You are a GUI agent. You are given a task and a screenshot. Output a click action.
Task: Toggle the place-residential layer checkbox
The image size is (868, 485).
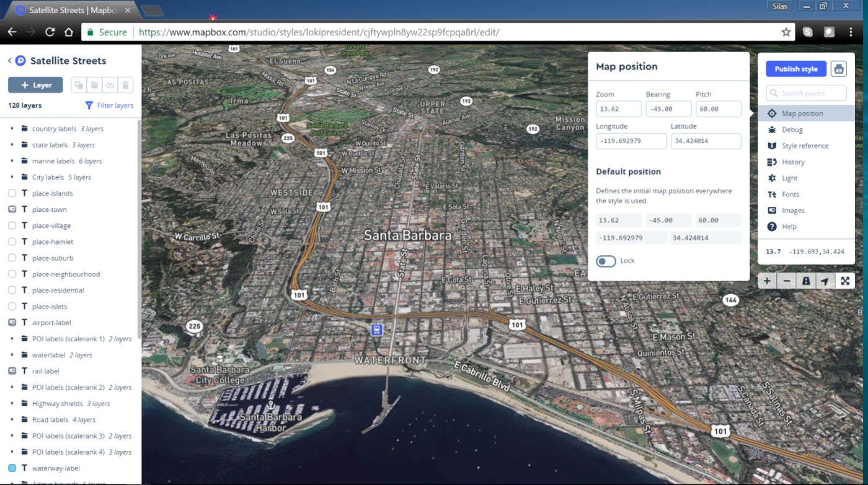[12, 290]
